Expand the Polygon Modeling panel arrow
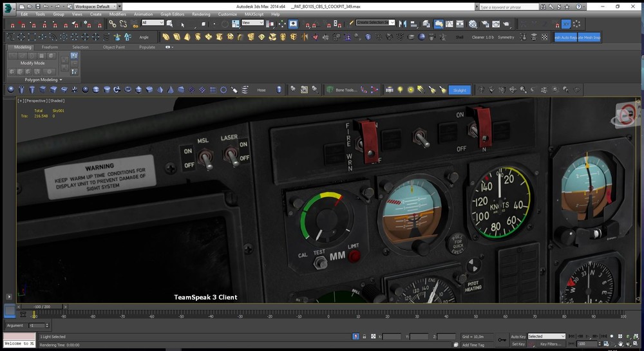Image resolution: width=644 pixels, height=351 pixels. 61,79
